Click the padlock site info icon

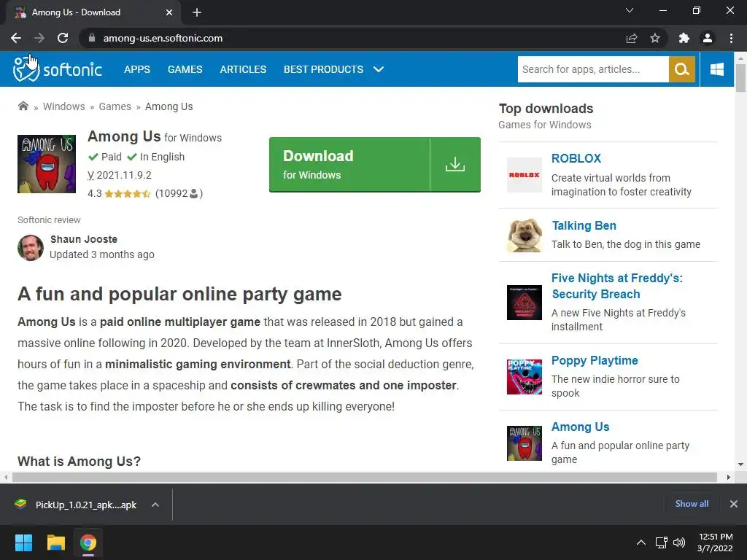pos(91,38)
